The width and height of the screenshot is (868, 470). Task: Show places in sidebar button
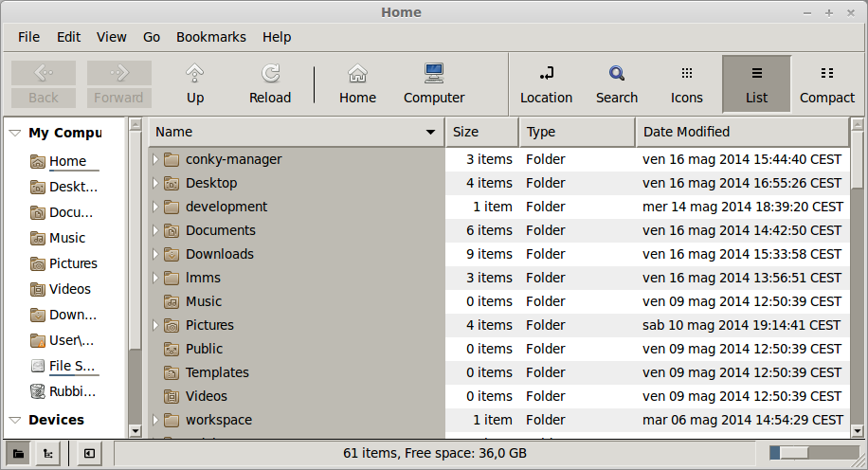[x=18, y=454]
